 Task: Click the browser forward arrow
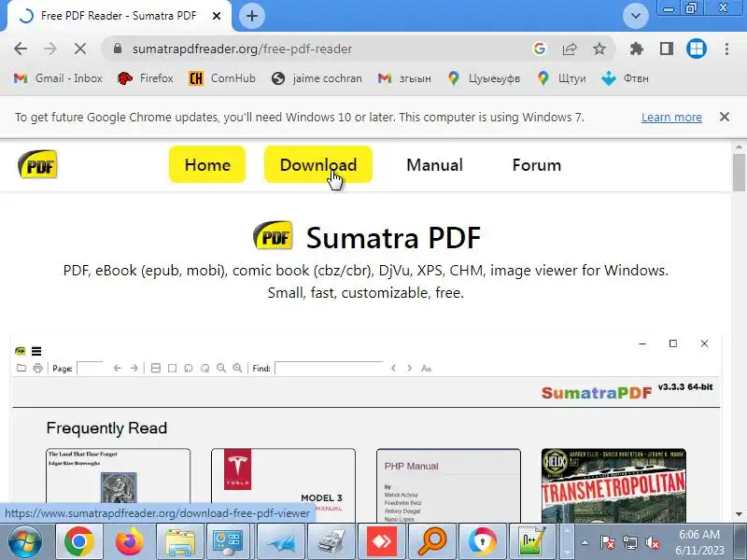click(x=50, y=49)
